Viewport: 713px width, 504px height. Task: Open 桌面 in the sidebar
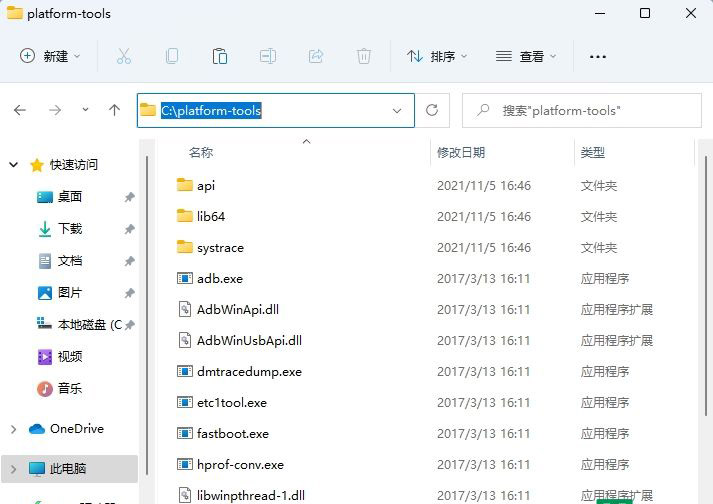pyautogui.click(x=70, y=197)
